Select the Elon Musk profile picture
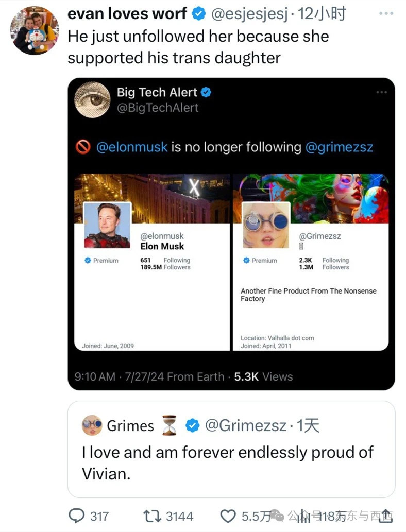Screen dimensions: 406x532 107,225
